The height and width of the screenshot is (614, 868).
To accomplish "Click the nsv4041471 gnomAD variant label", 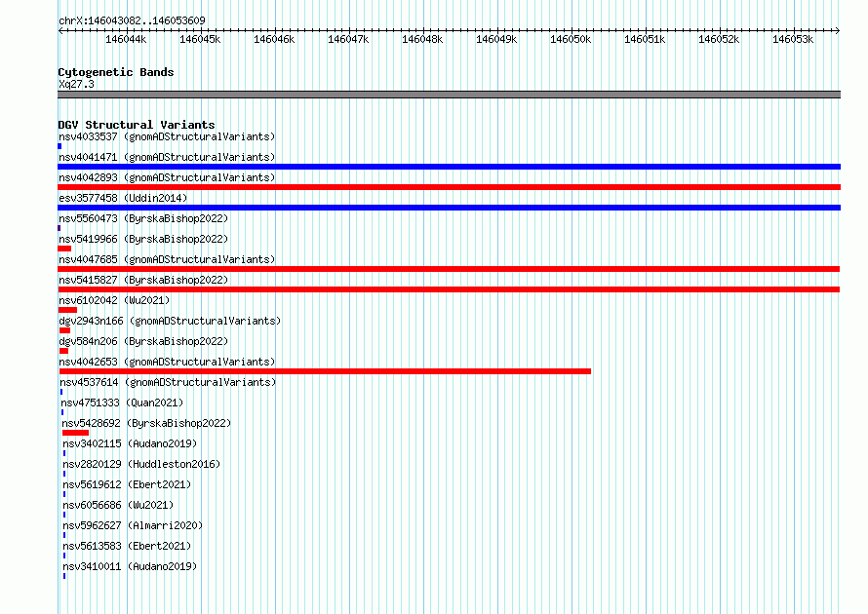I will click(x=167, y=157).
